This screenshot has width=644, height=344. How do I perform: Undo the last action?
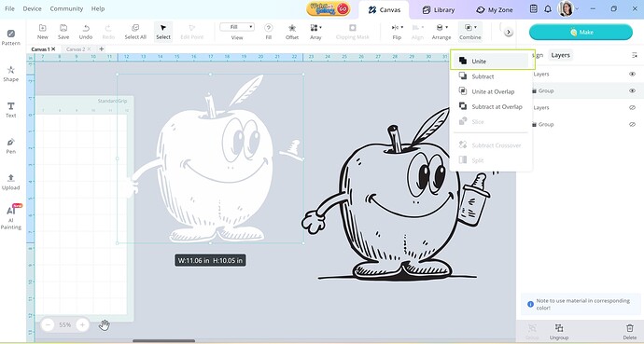(x=86, y=32)
